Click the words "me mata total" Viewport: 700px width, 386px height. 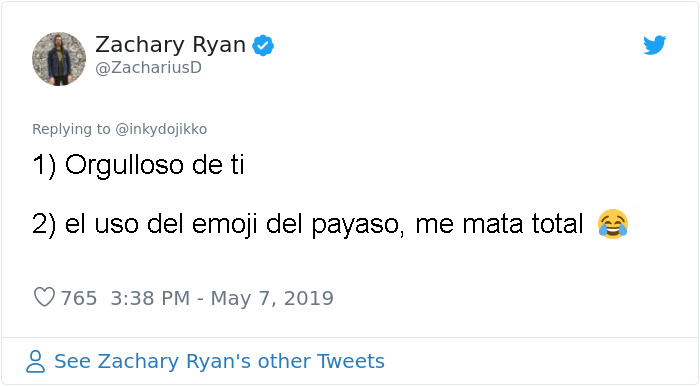tap(499, 224)
